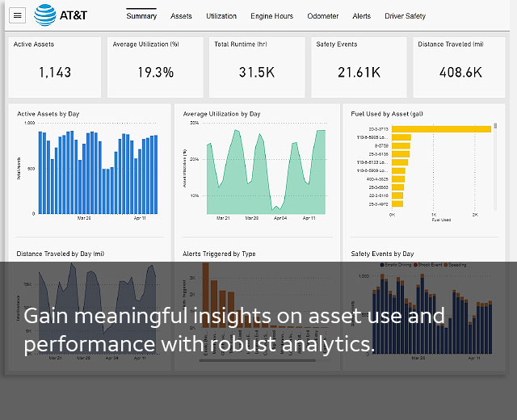The width and height of the screenshot is (517, 420).
Task: Switch to the Summary tab
Action: [141, 16]
